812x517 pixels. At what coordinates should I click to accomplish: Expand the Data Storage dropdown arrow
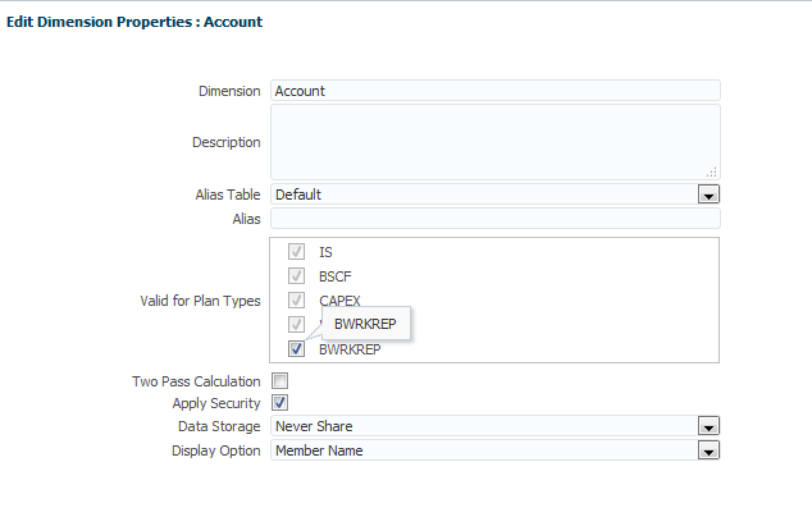tap(708, 427)
